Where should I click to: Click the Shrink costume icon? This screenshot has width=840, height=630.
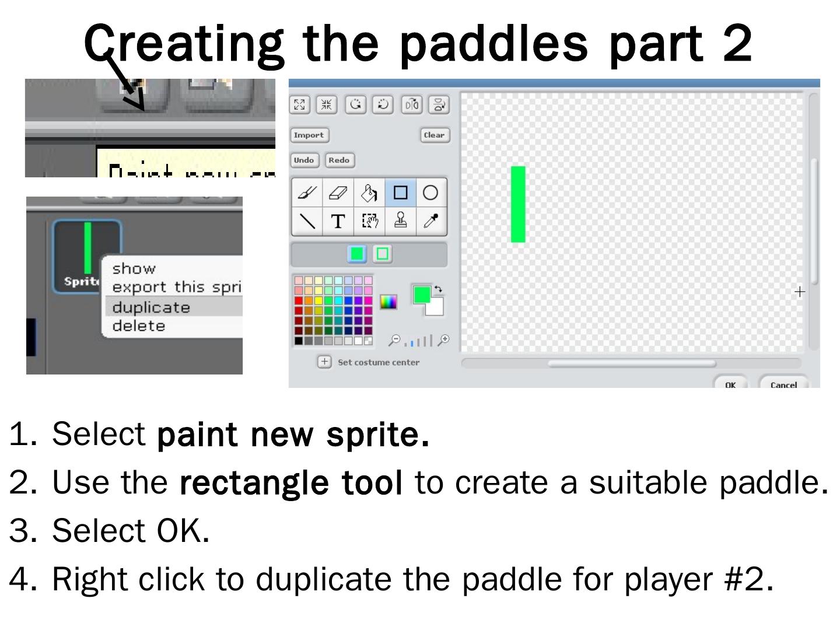[x=327, y=104]
